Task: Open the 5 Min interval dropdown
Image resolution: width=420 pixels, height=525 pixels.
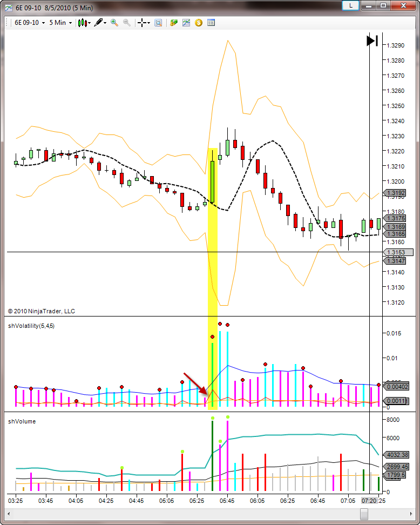Action: [x=60, y=23]
